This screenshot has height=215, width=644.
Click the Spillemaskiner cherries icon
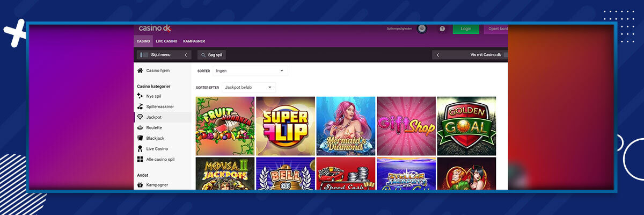point(140,106)
